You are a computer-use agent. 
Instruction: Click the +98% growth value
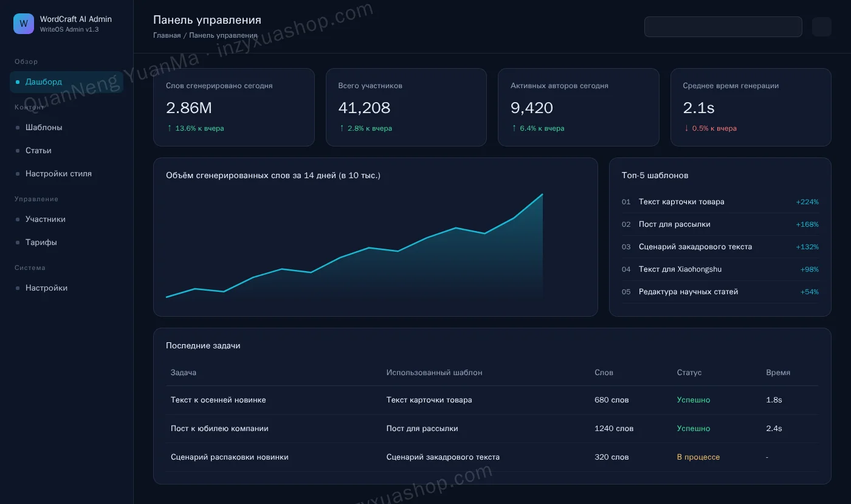click(x=810, y=269)
